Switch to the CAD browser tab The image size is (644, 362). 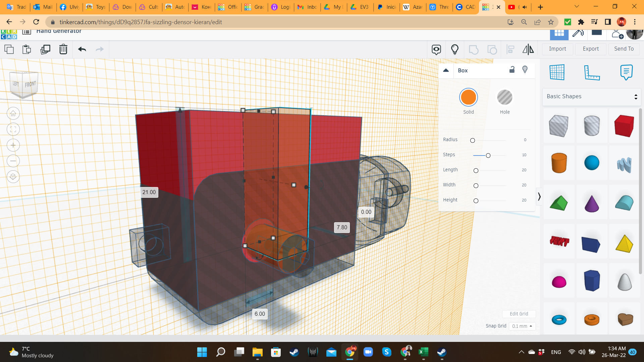466,7
